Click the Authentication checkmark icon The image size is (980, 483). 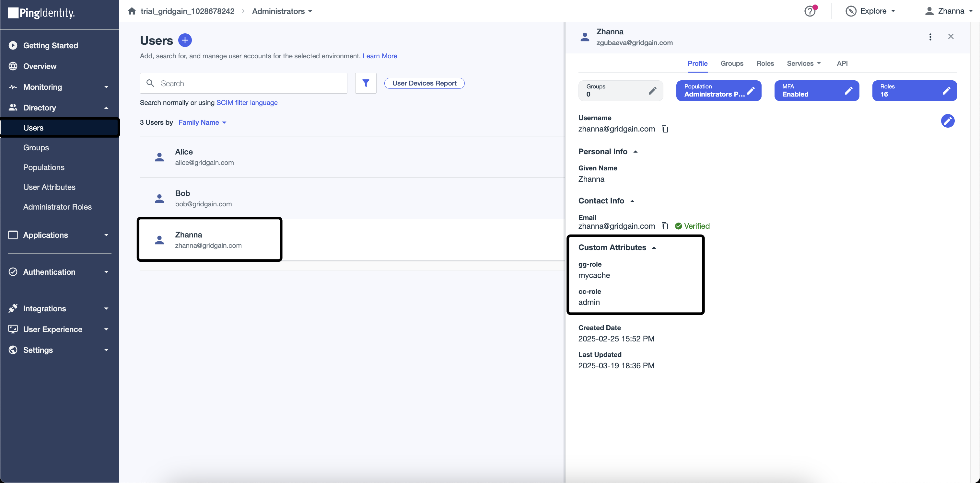pyautogui.click(x=13, y=272)
